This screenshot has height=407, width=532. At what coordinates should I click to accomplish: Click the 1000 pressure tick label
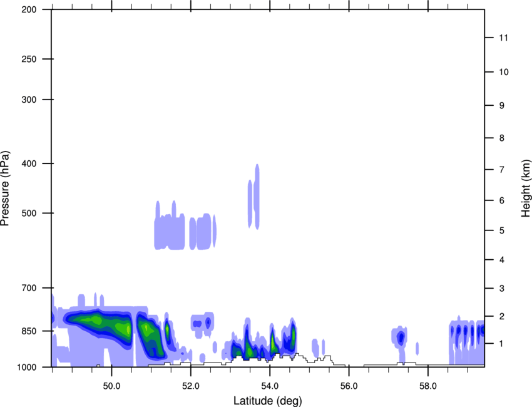tap(27, 367)
